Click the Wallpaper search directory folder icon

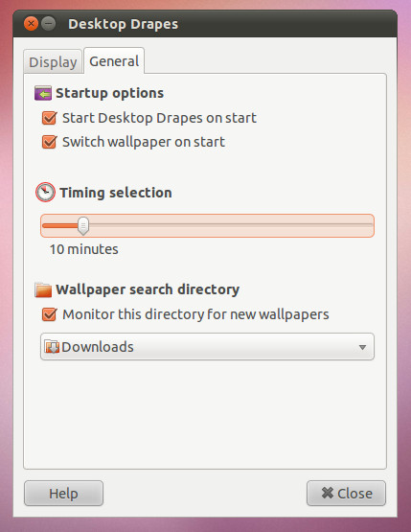[x=43, y=289]
